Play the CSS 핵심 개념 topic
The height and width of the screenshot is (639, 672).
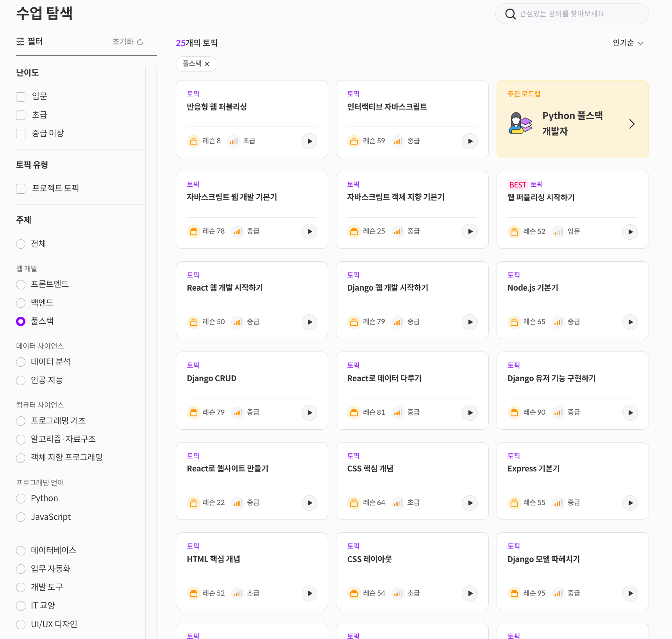point(470,503)
